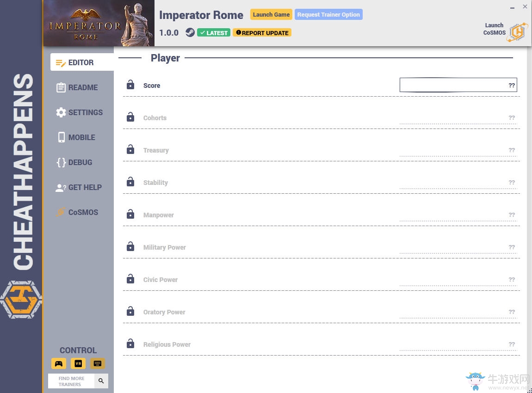
Task: Click the Find More Trainers field
Action: coord(71,381)
